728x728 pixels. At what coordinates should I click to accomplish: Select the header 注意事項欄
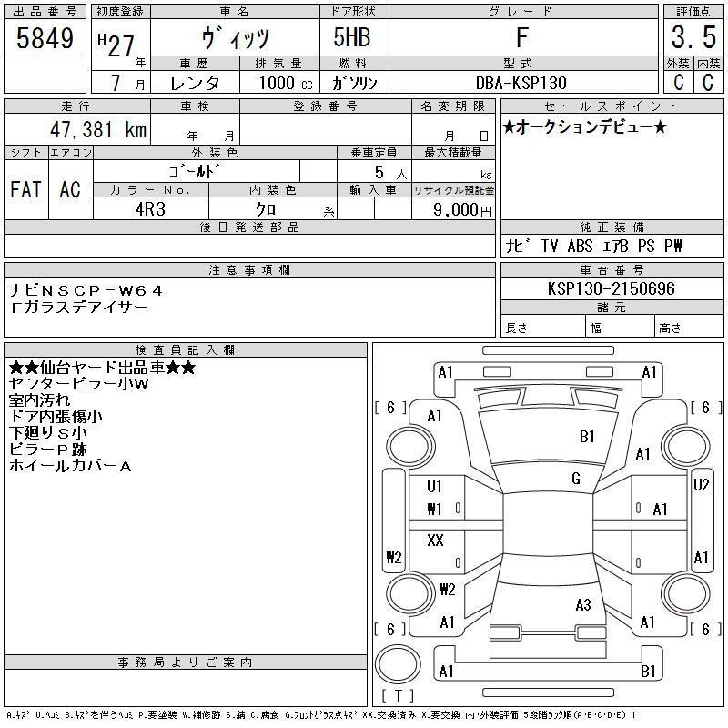[249, 269]
